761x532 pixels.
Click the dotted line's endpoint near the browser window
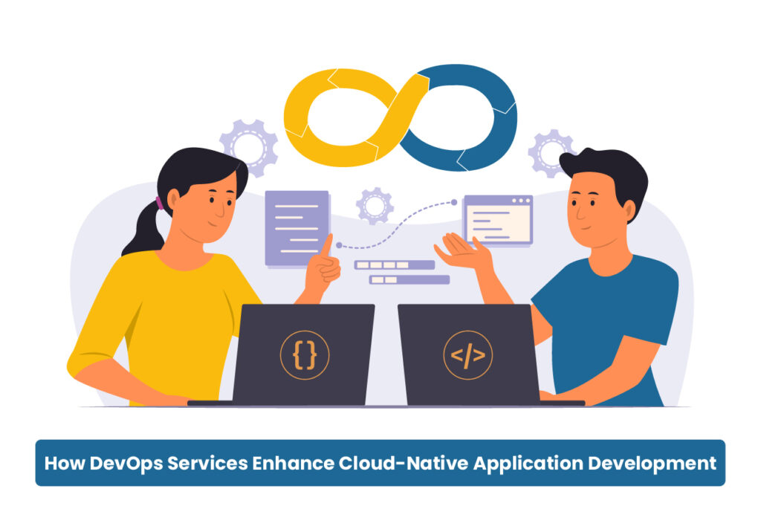454,202
